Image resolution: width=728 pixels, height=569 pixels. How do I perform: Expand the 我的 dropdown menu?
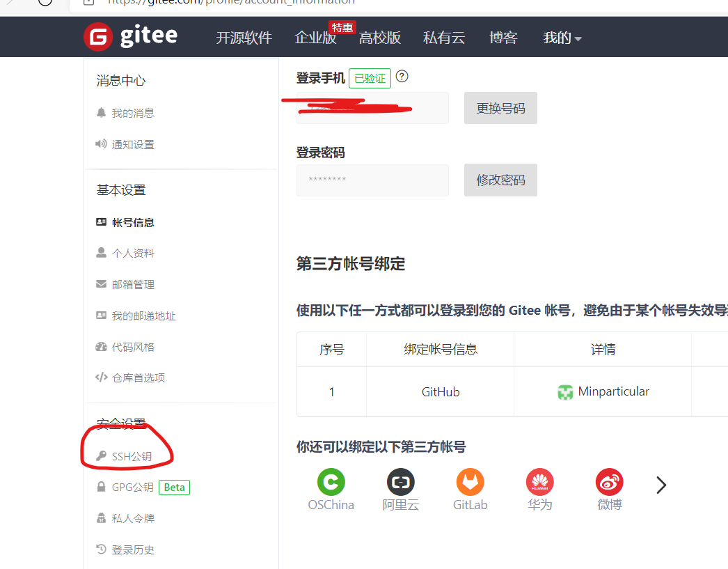tap(562, 38)
